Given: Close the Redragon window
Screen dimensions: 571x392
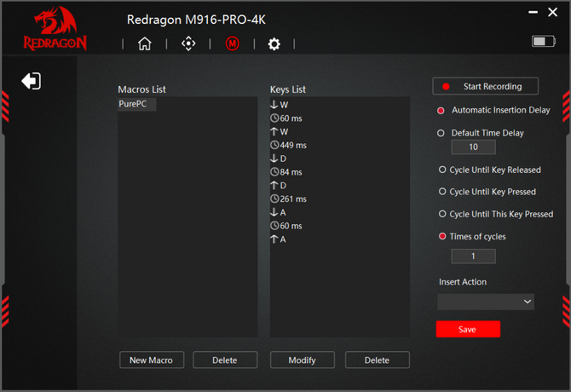Looking at the screenshot, I should [553, 13].
